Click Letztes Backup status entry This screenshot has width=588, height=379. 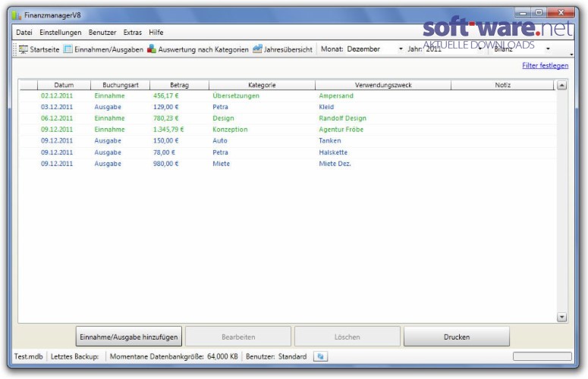[x=74, y=356]
